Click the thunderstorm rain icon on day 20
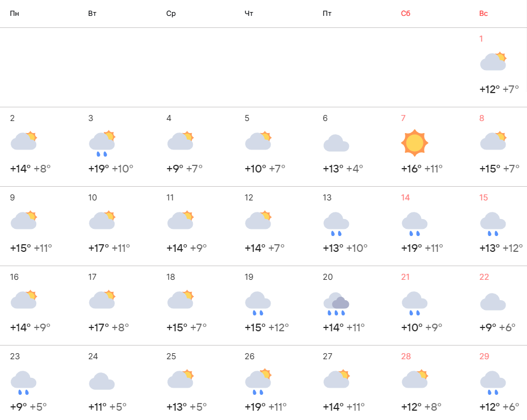Viewport: 527px width, 420px height. coord(336,303)
